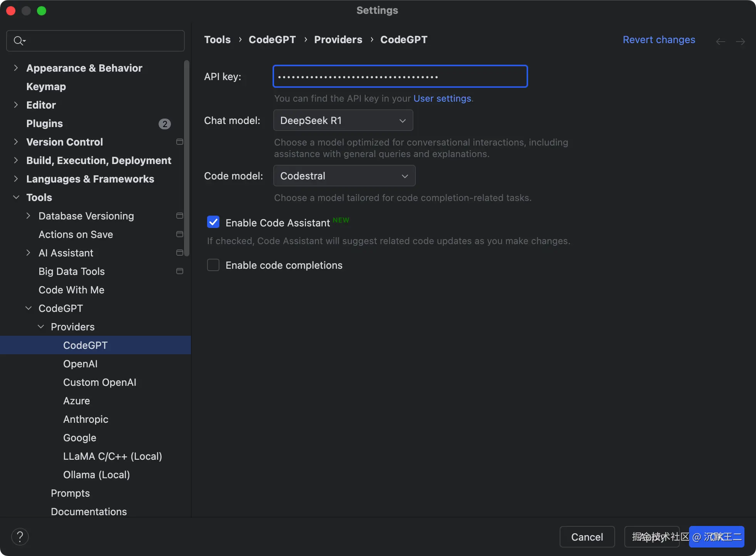Screen dimensions: 756x556
Task: Click the forward navigation arrow
Action: tap(740, 41)
